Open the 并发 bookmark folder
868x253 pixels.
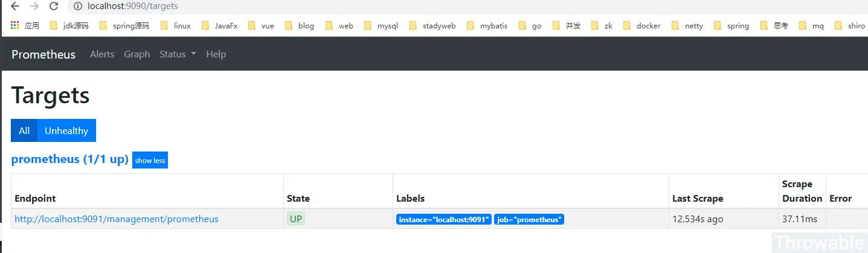coord(566,25)
